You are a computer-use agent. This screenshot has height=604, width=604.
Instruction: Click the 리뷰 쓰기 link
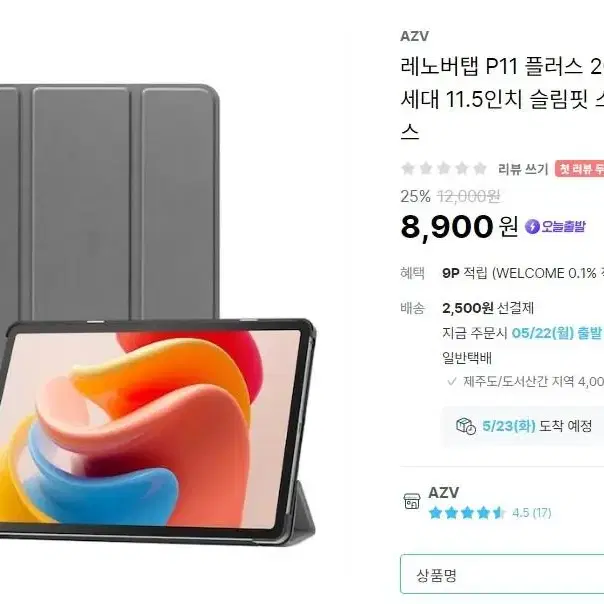point(523,169)
